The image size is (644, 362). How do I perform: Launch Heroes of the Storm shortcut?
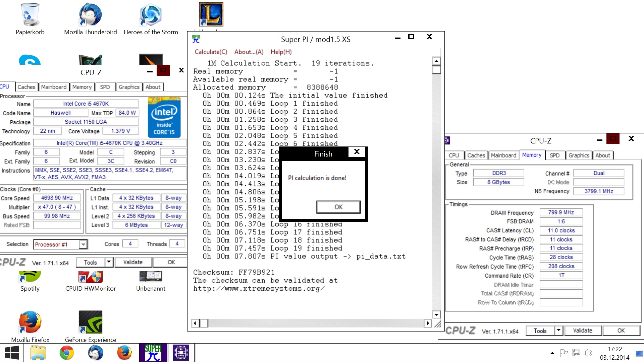[x=151, y=19]
